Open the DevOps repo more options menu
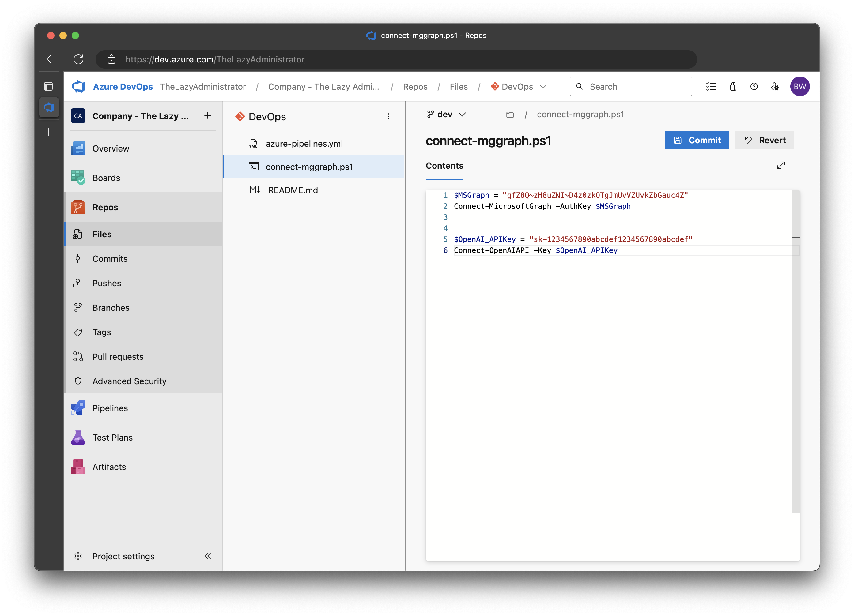The image size is (854, 616). (388, 117)
